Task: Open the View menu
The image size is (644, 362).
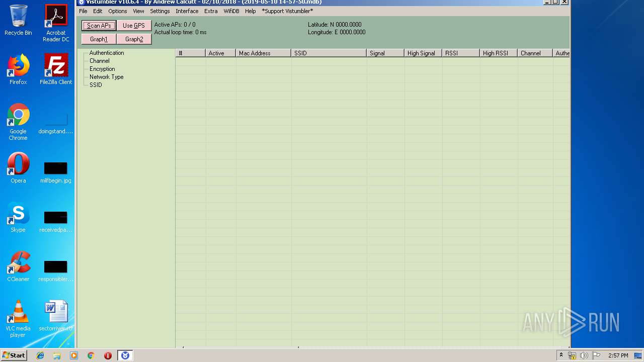Action: click(x=138, y=11)
